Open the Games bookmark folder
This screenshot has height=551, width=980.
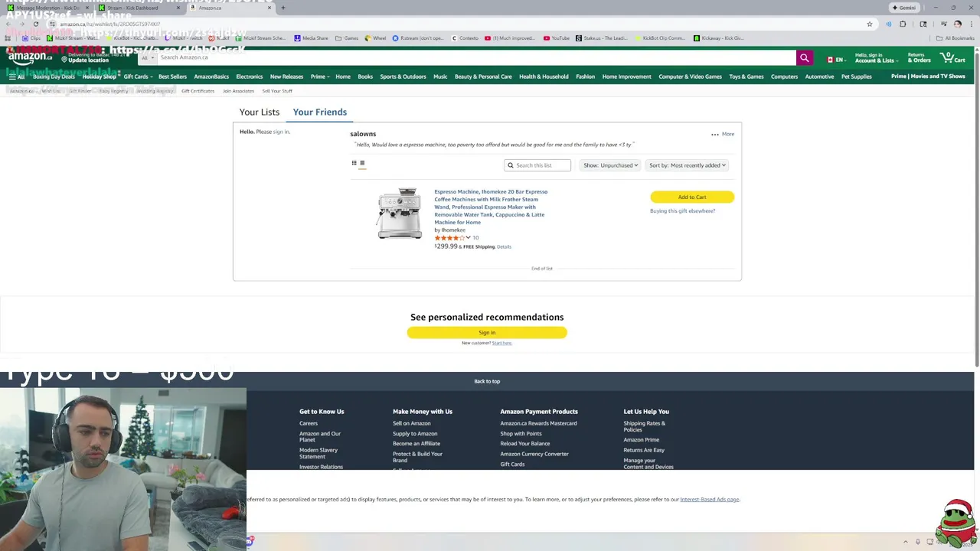(x=347, y=38)
